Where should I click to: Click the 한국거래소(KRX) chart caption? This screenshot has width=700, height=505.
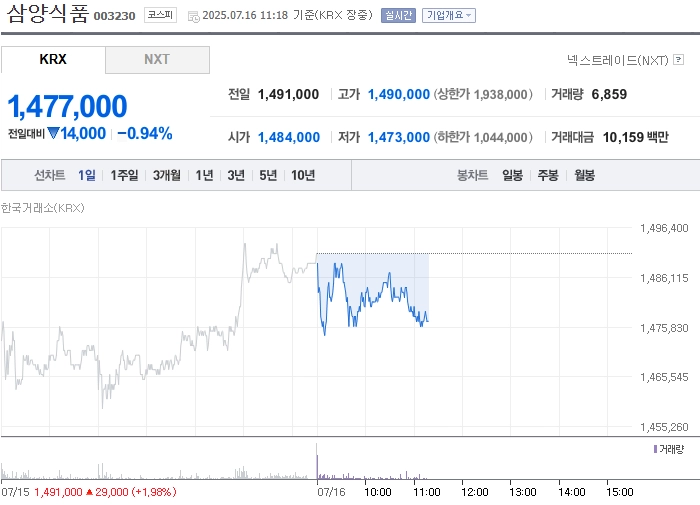42,208
